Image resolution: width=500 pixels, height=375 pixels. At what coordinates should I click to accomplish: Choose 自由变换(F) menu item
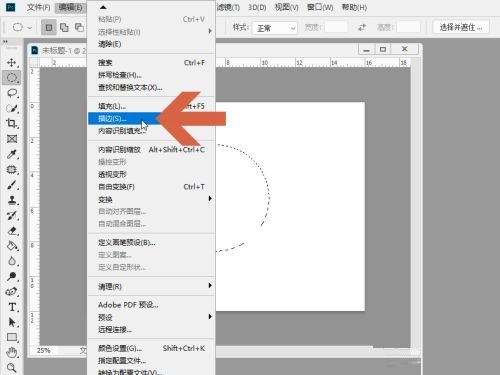[151, 187]
